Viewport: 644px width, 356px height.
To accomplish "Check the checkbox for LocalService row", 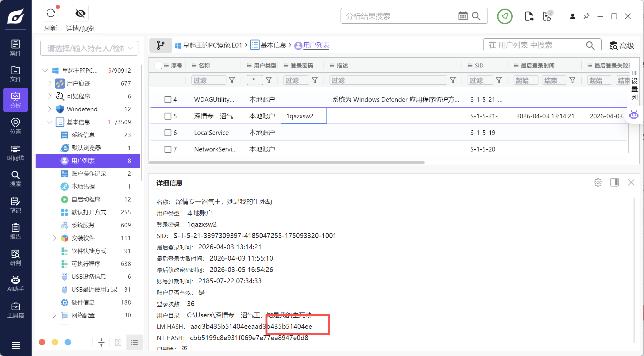I will (x=168, y=132).
